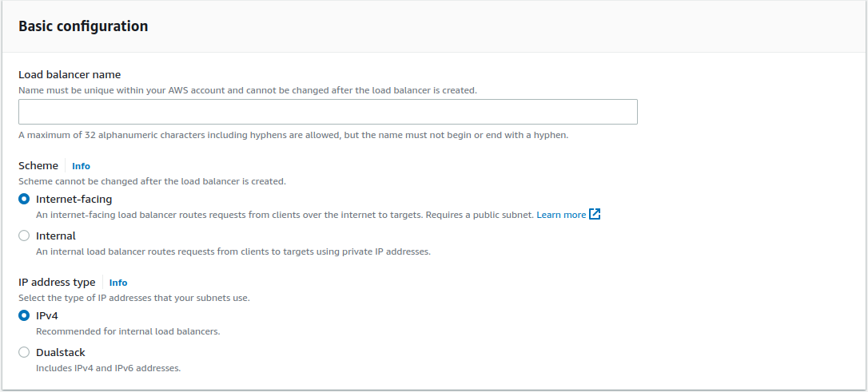This screenshot has width=868, height=392.
Task: Click the Internal option label text
Action: (56, 236)
